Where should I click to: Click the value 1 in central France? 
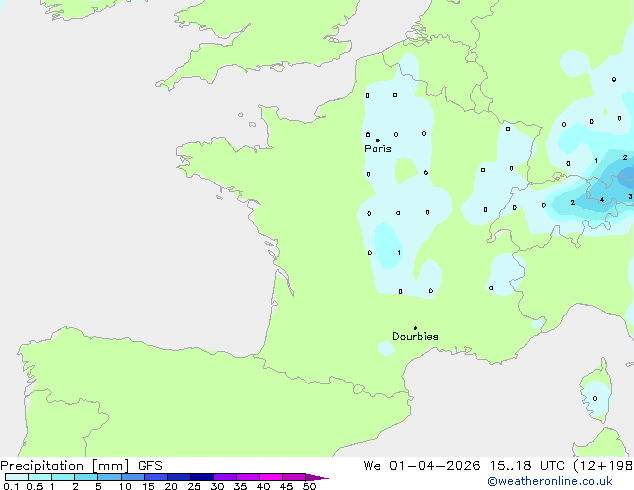pyautogui.click(x=399, y=253)
